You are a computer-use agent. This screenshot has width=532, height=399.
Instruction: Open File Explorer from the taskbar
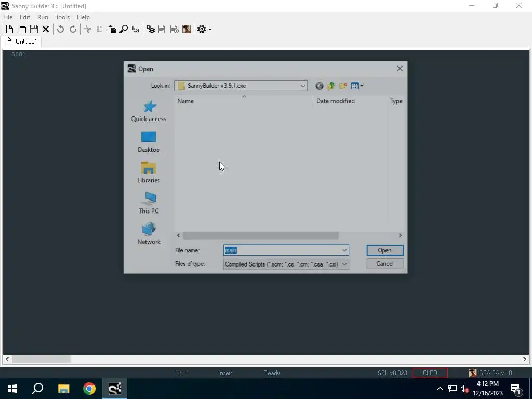tap(63, 389)
